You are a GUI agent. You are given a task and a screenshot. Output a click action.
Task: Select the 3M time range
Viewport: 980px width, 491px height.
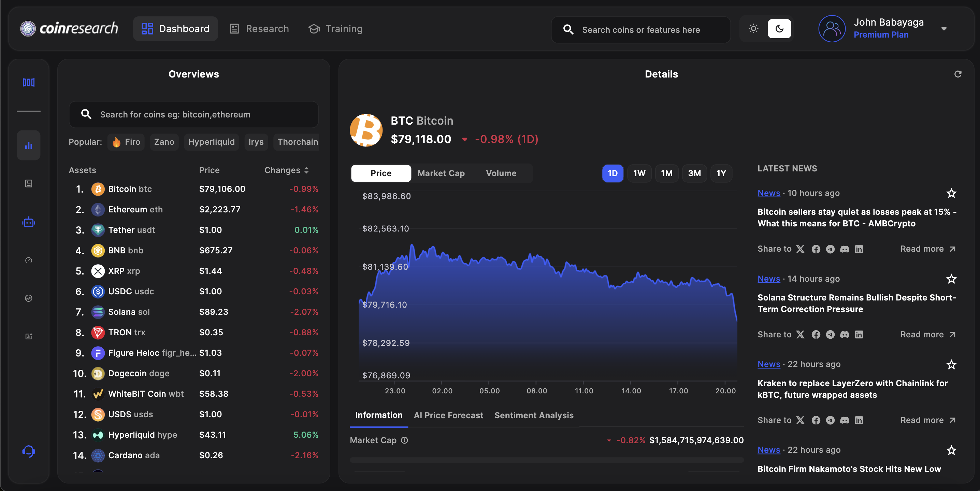coord(694,173)
